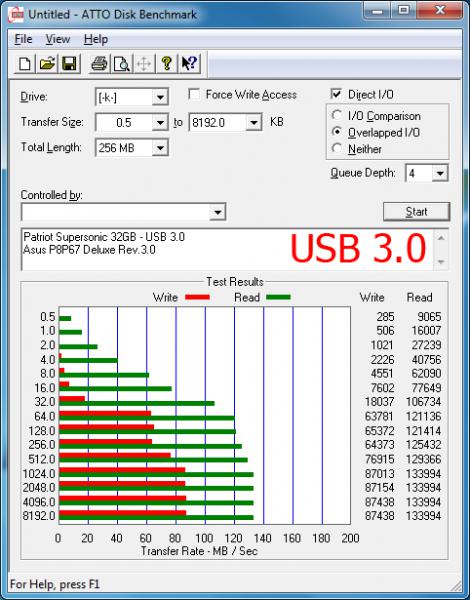
Task: Open Print Preview from toolbar
Action: tap(122, 64)
